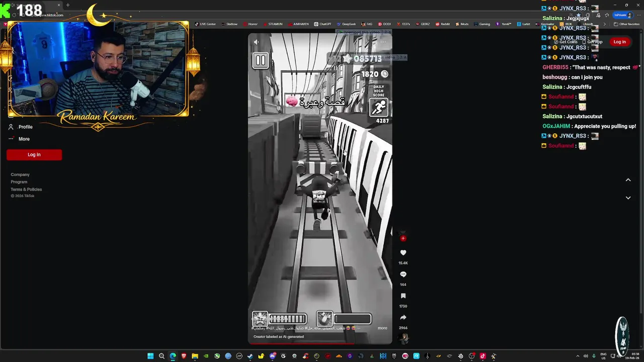
Task: Share the video with the arrow icon
Action: (x=403, y=317)
